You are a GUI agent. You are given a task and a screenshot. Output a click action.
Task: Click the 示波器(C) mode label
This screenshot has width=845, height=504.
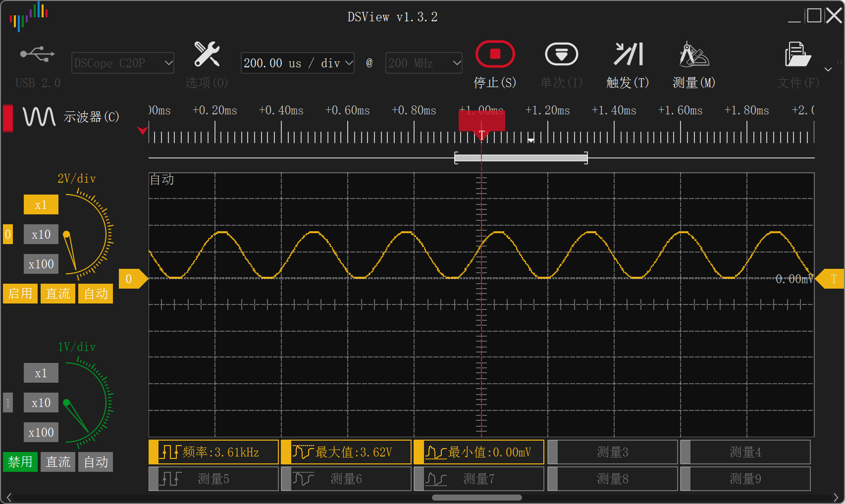click(x=92, y=117)
